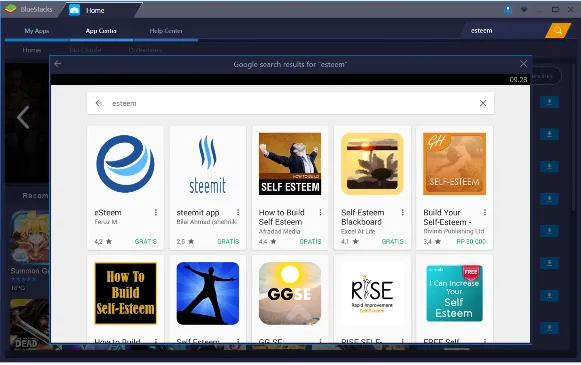Open the blue silhouette Self Esteem icon
Screen dimensions: 581x365
208,293
